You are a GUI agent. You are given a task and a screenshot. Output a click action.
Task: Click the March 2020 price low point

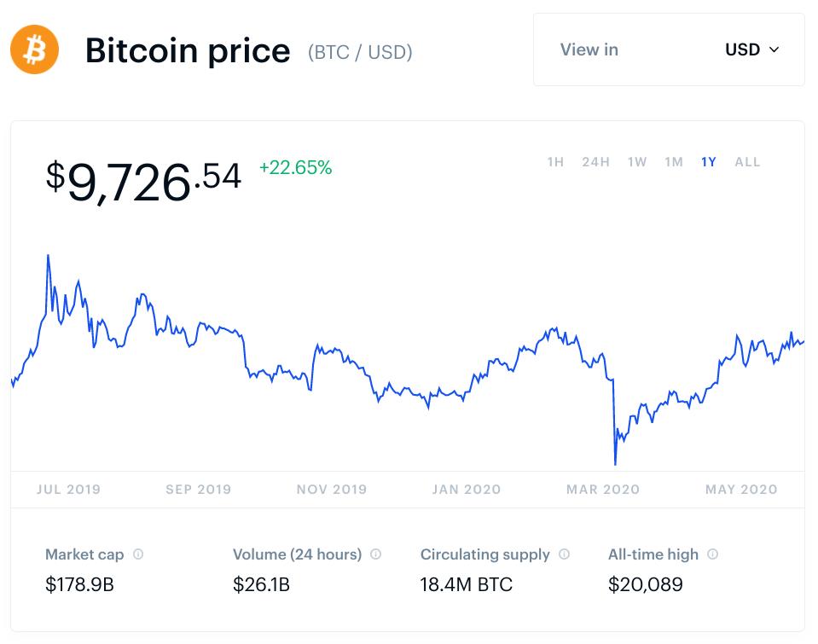pos(615,464)
